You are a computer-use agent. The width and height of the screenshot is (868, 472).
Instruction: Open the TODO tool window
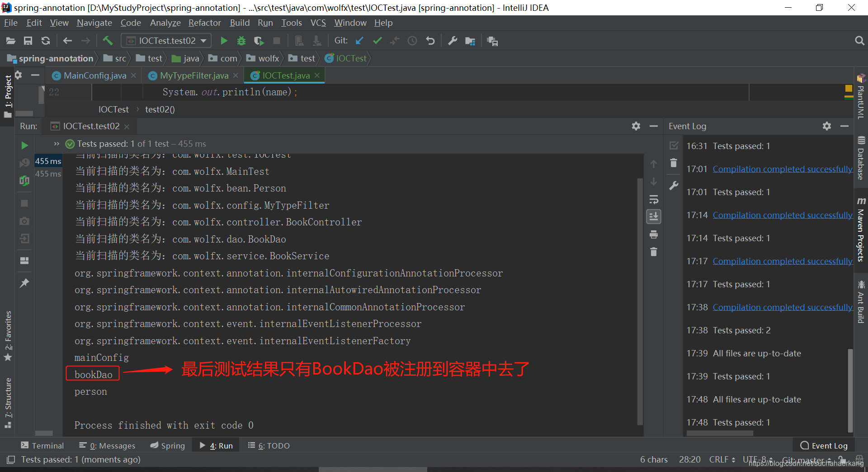pyautogui.click(x=269, y=445)
